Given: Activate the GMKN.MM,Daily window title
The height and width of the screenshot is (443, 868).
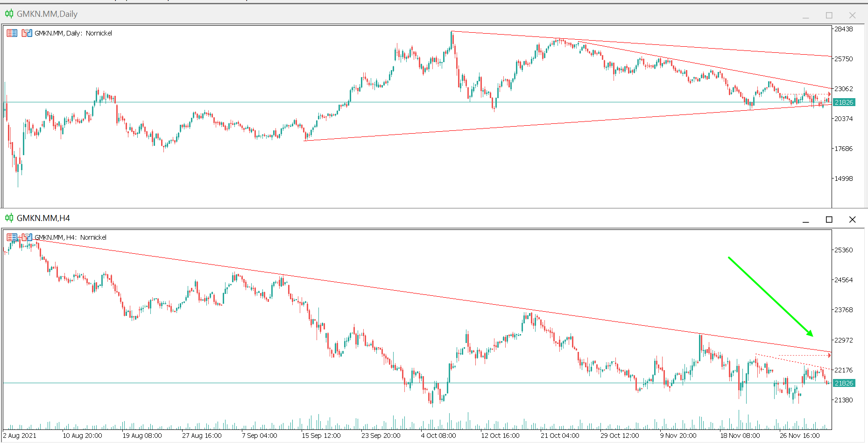Looking at the screenshot, I should point(47,14).
